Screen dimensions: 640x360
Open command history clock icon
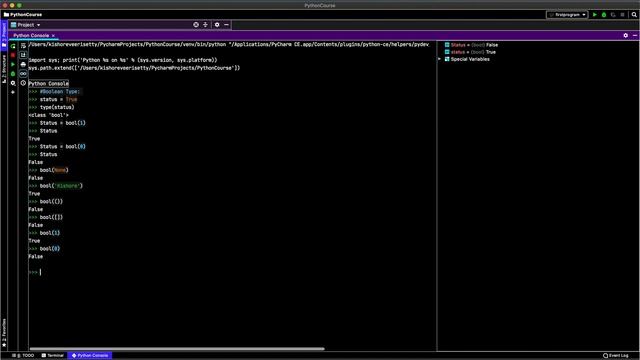click(x=23, y=83)
